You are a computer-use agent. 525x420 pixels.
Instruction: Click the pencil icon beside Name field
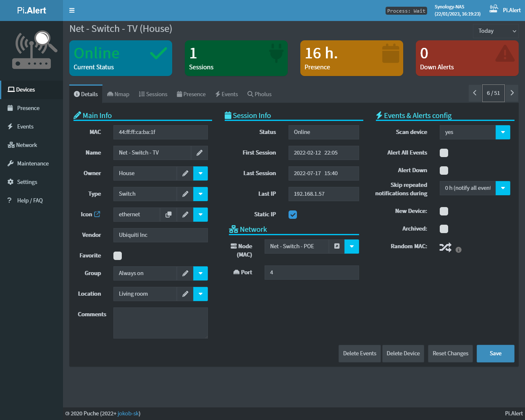tap(199, 153)
